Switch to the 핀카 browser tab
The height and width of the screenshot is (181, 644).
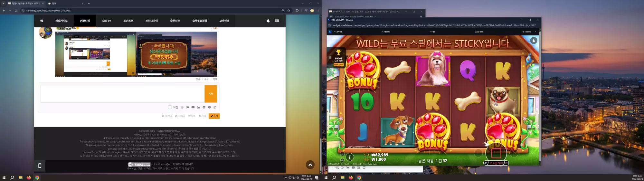pyautogui.click(x=65, y=3)
